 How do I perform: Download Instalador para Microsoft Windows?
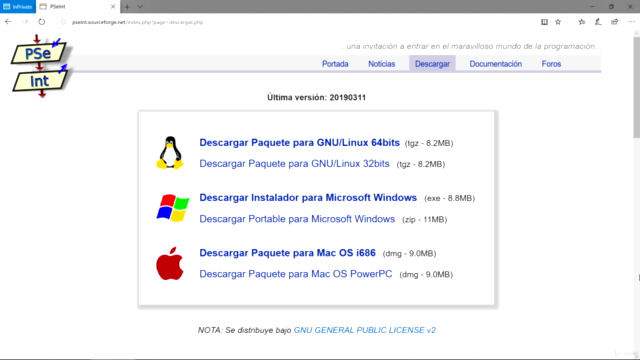click(x=308, y=198)
